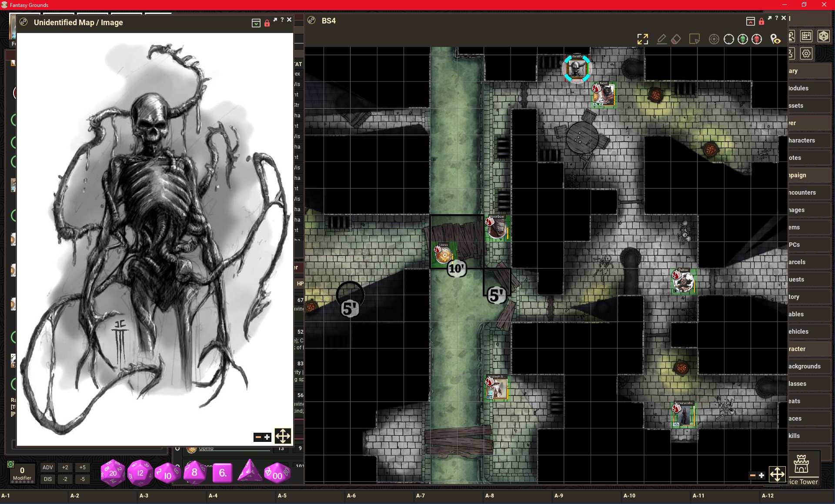Click the Modifier value box
Viewport: 835px width, 504px height.
tap(22, 473)
